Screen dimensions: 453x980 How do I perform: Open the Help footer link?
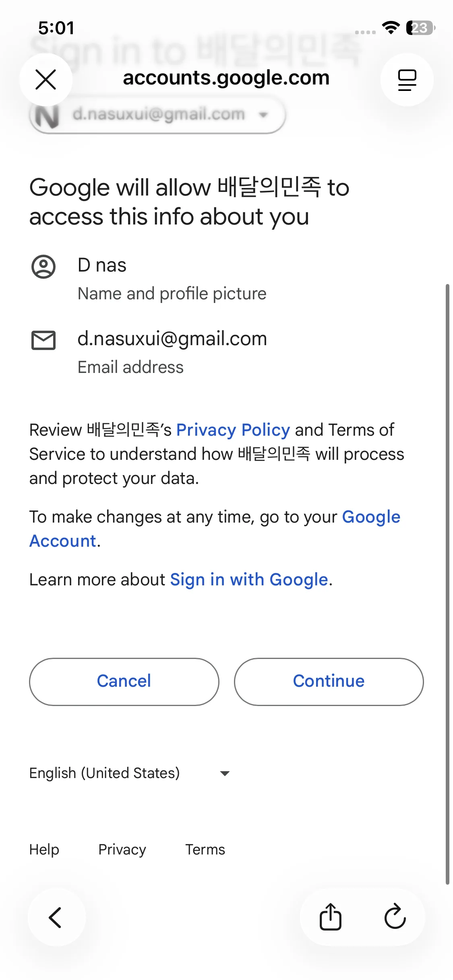[44, 849]
